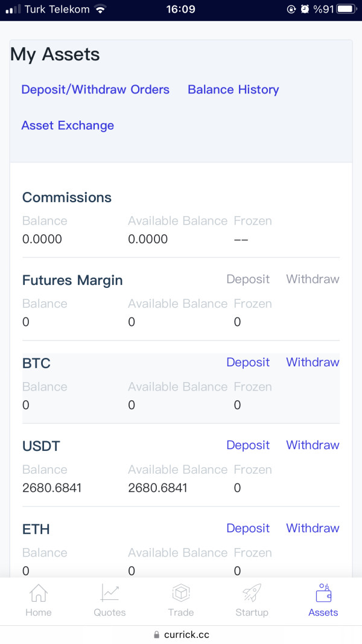Image resolution: width=362 pixels, height=644 pixels.
Task: Tap the currick.cc address bar
Action: pyautogui.click(x=181, y=635)
